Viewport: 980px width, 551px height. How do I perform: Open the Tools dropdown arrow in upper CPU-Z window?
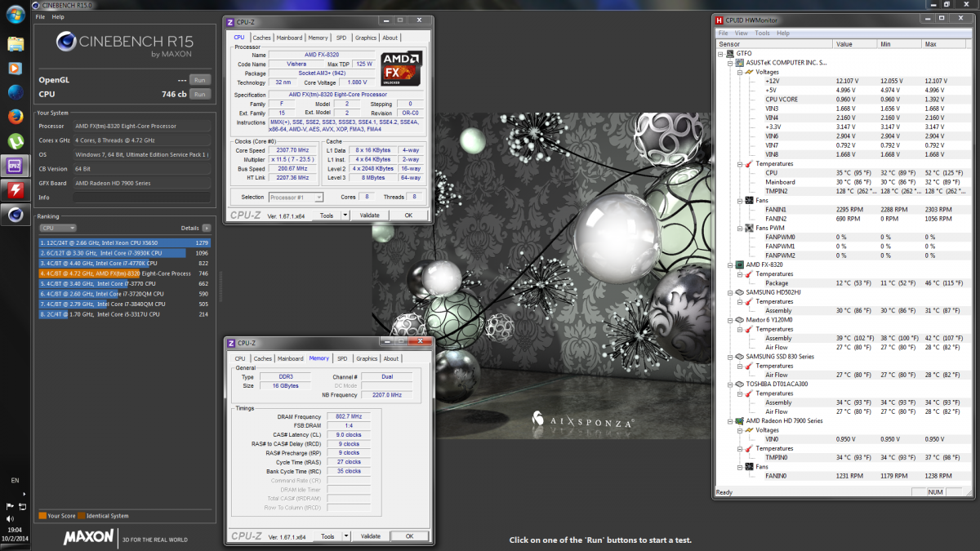[x=345, y=215]
